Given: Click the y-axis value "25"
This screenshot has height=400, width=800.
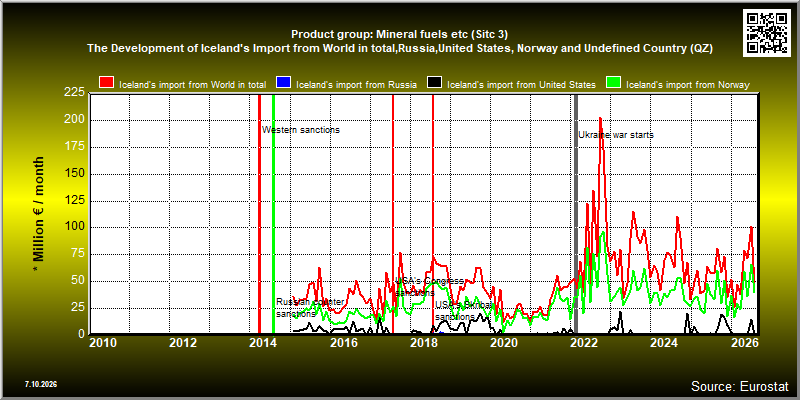Looking at the screenshot, I should tap(79, 307).
